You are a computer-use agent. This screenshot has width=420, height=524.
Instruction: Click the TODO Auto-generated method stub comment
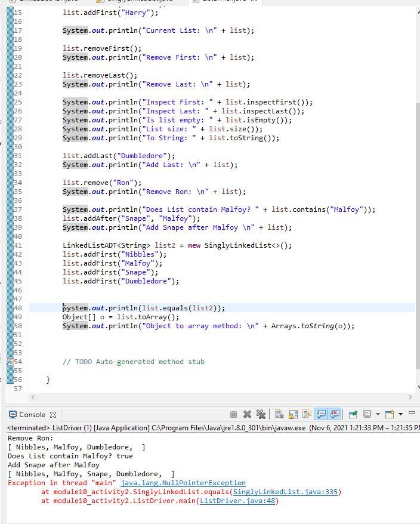133,362
